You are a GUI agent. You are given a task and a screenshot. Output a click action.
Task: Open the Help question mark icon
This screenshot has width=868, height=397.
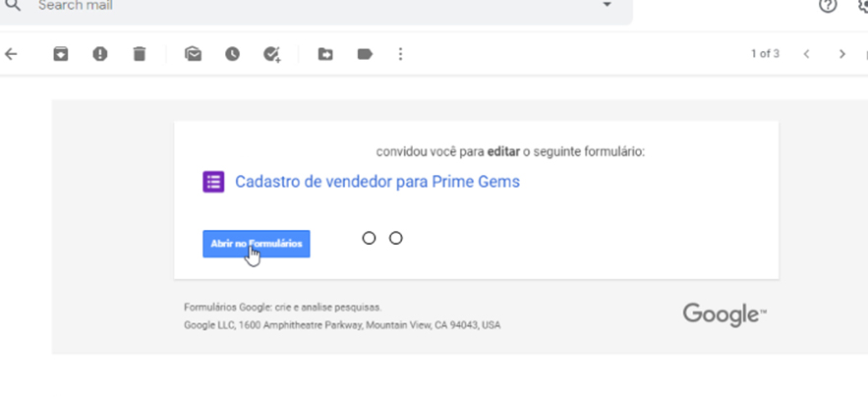coord(828,6)
